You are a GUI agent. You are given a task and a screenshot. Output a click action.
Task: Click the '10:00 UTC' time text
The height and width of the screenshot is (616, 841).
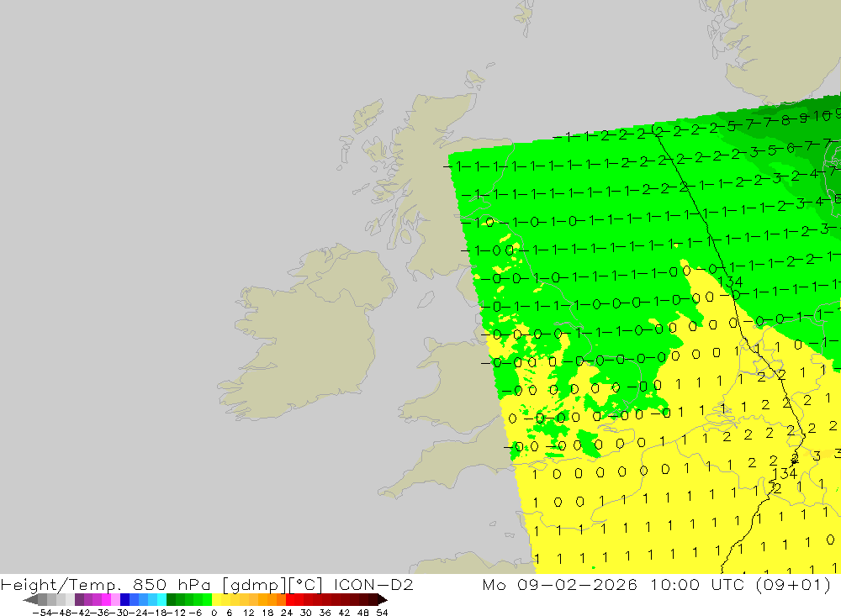[698, 584]
